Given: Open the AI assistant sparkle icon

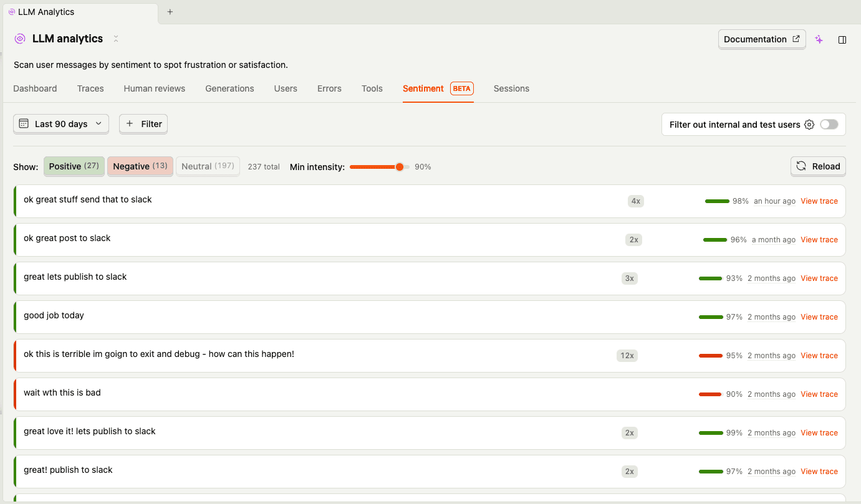Looking at the screenshot, I should point(819,39).
